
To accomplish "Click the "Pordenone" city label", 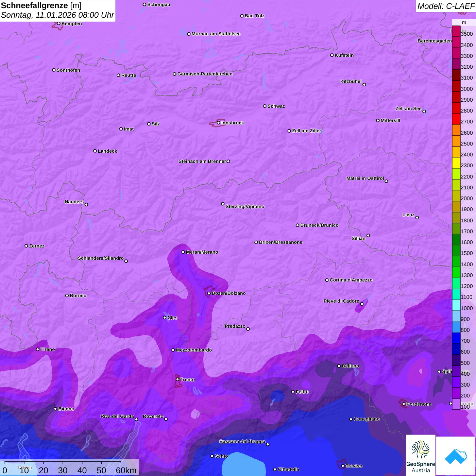I will (419, 404).
